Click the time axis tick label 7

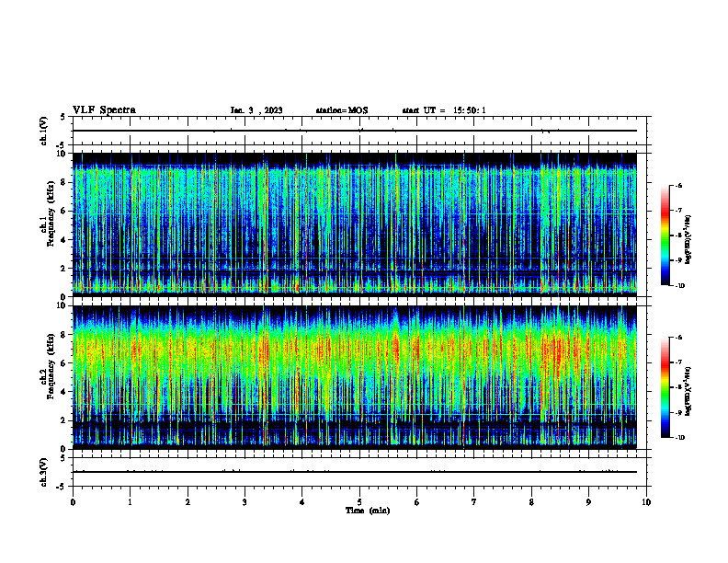(474, 502)
